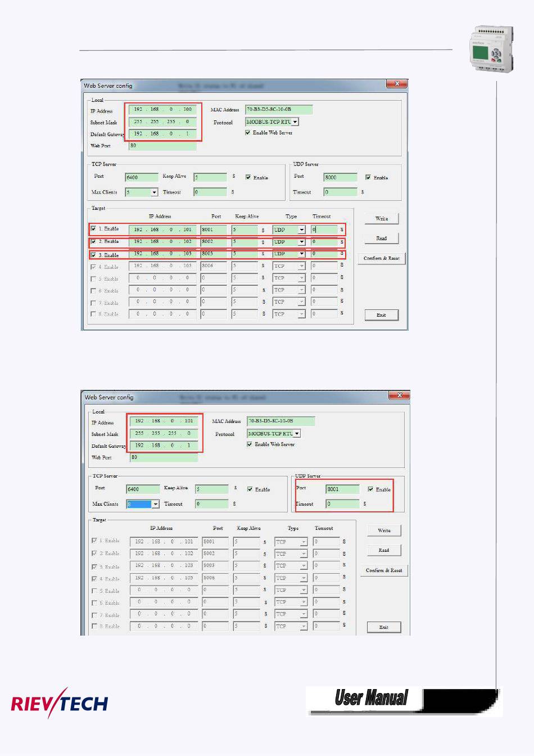Toggle target 3 Enable checkbox in upper dialog

(x=93, y=255)
